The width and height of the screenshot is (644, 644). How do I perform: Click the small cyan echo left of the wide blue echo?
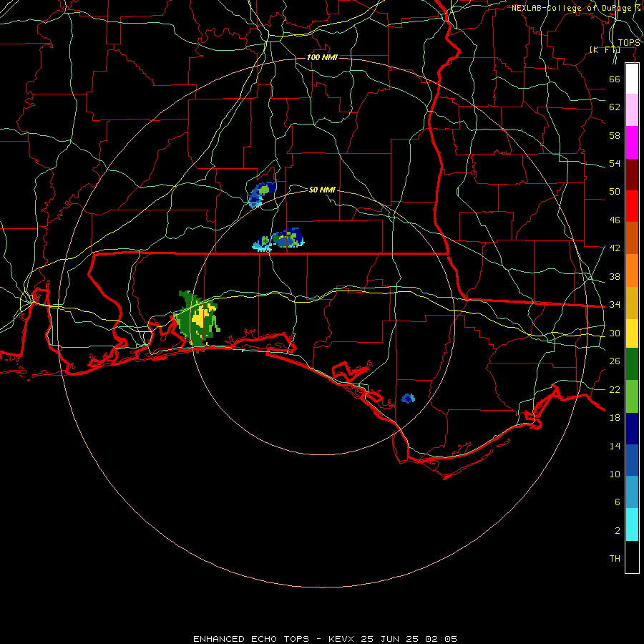(x=263, y=244)
